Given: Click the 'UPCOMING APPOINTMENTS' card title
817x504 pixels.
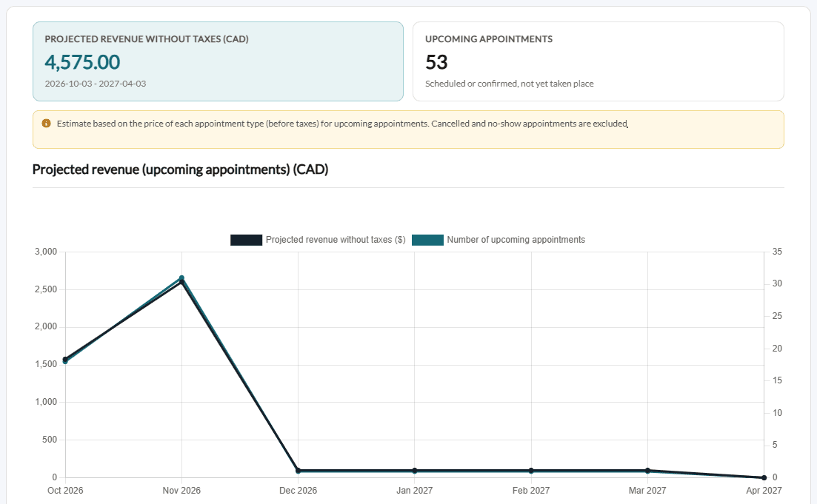Looking at the screenshot, I should (x=489, y=39).
